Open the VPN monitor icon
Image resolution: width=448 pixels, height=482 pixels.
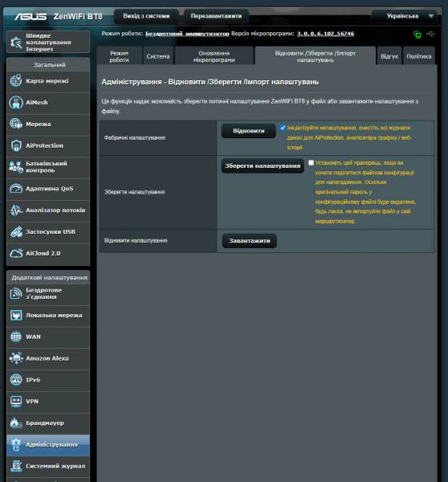(16, 402)
